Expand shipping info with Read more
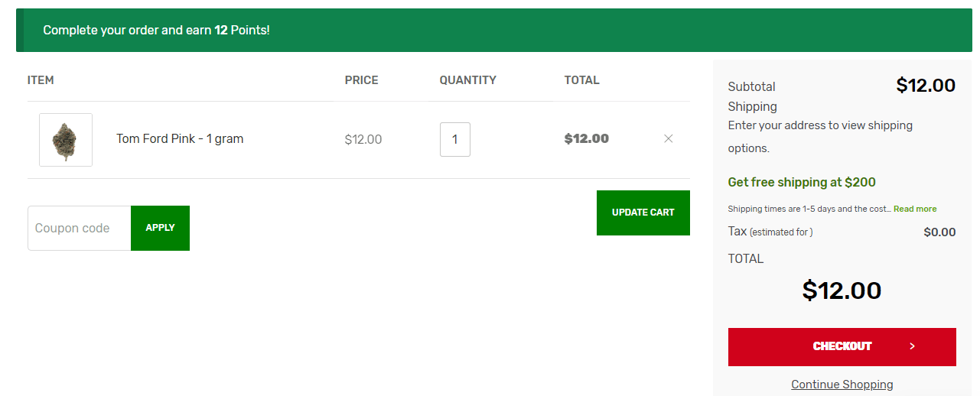Screen dimensions: 980x396 click(x=915, y=209)
